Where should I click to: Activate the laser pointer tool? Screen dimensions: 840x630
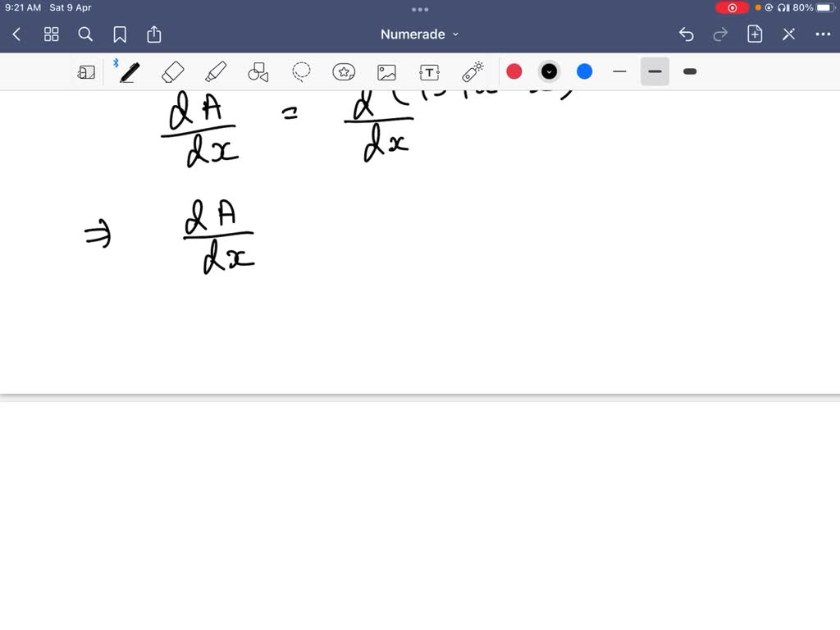(x=472, y=71)
